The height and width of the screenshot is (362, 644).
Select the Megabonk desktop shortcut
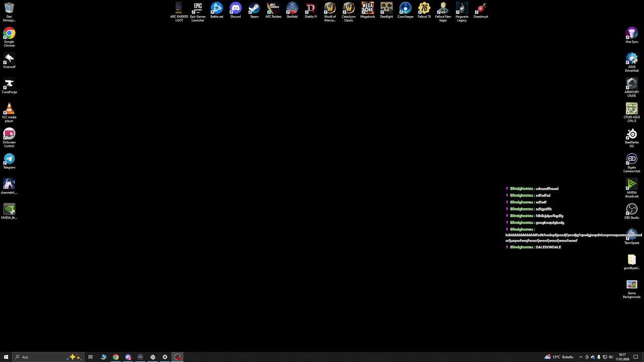click(367, 11)
